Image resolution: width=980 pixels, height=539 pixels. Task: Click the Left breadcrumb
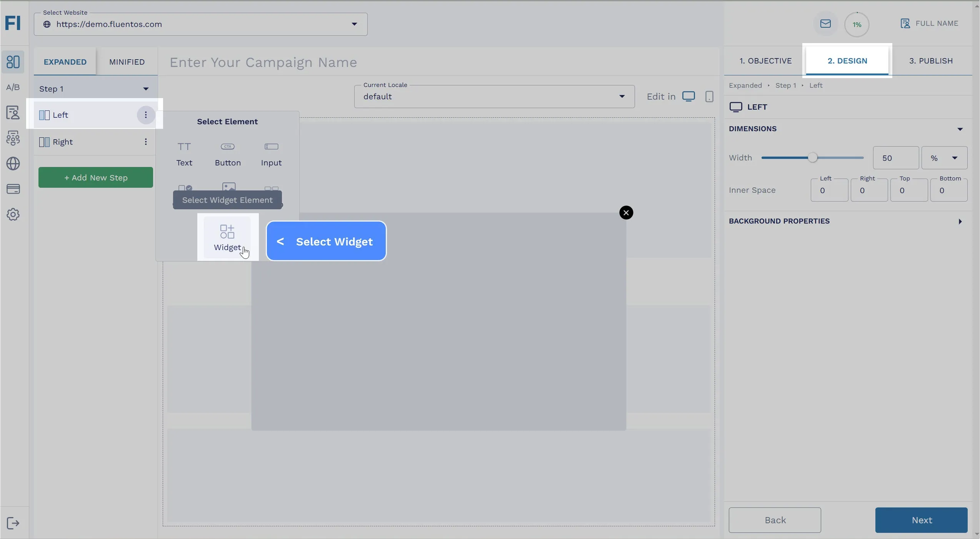[816, 85]
